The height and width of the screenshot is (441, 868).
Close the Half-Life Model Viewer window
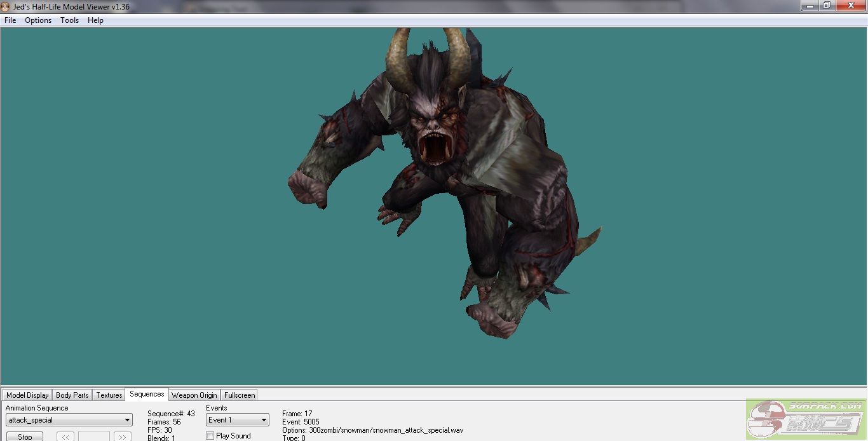851,6
